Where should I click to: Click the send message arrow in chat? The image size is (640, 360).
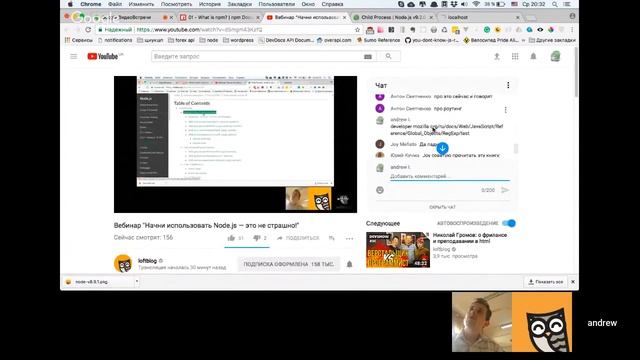[505, 190]
